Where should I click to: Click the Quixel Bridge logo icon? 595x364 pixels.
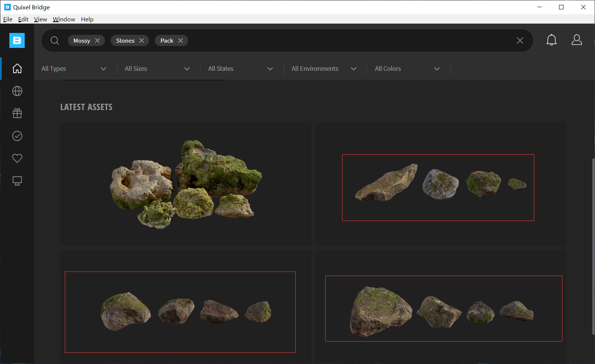coord(17,40)
